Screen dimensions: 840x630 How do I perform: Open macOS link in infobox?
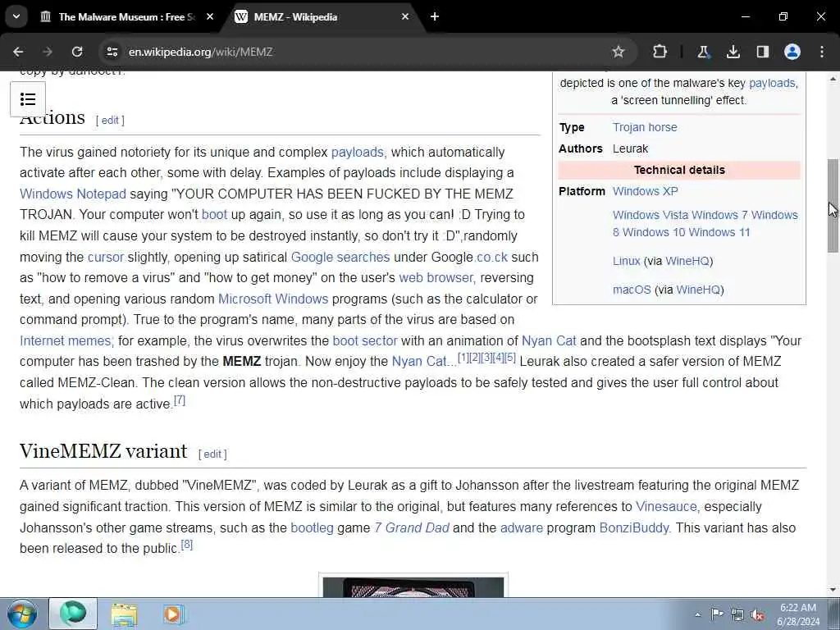(x=632, y=290)
